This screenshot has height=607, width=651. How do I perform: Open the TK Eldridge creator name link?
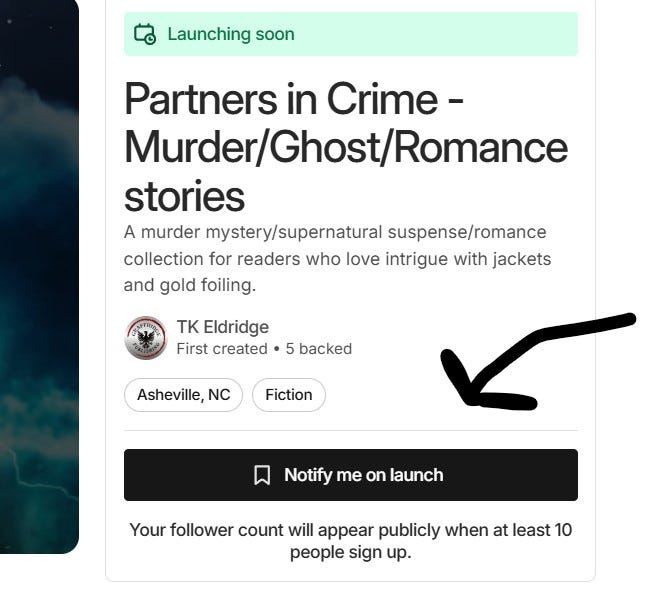click(223, 327)
